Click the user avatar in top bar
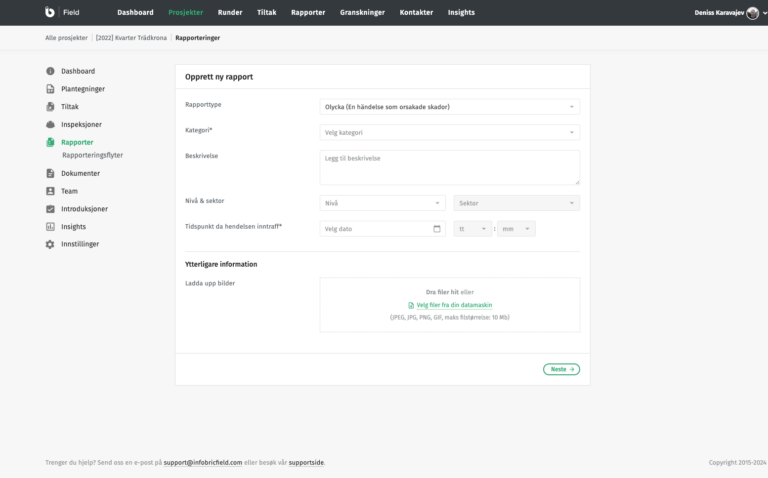Screen dimensions: 768x478 pos(752,13)
